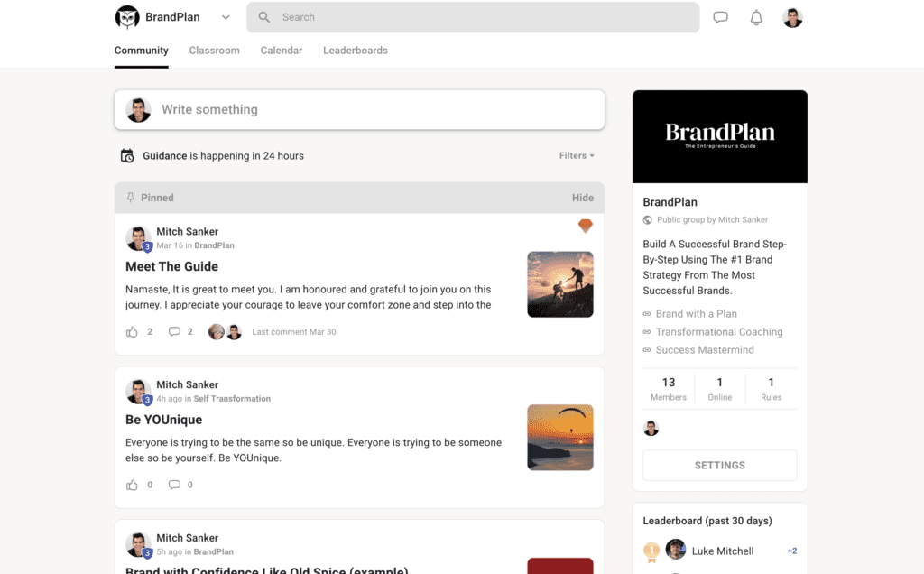View the 13 Members count
Screen dimensions: 924x574
pos(669,389)
